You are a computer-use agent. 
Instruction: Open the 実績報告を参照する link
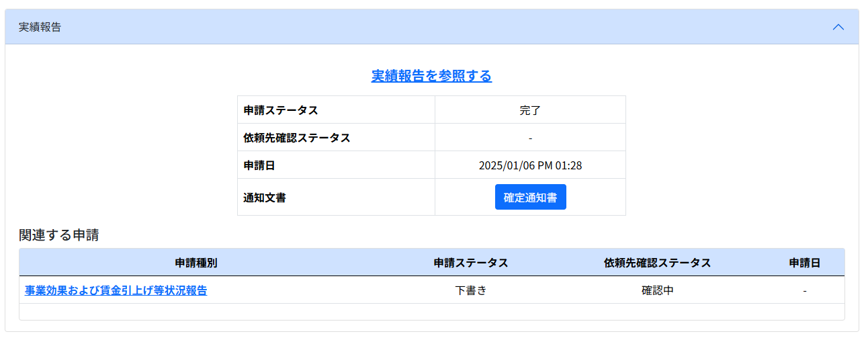coord(431,76)
